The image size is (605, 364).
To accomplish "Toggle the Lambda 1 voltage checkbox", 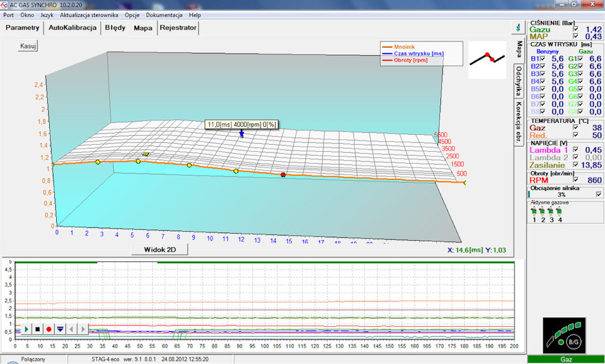I will pyautogui.click(x=575, y=150).
